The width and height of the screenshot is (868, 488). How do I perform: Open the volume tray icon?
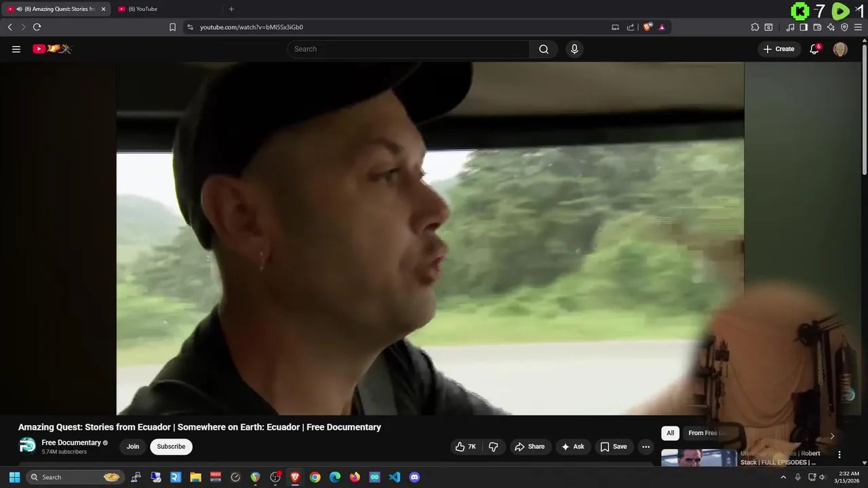click(x=822, y=477)
